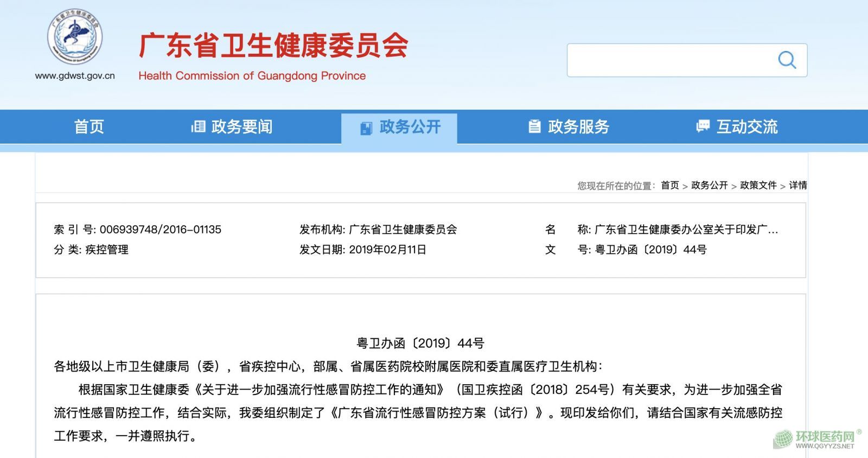Click the clipboard icon beside 政务服务
This screenshot has height=458, width=868.
(534, 126)
